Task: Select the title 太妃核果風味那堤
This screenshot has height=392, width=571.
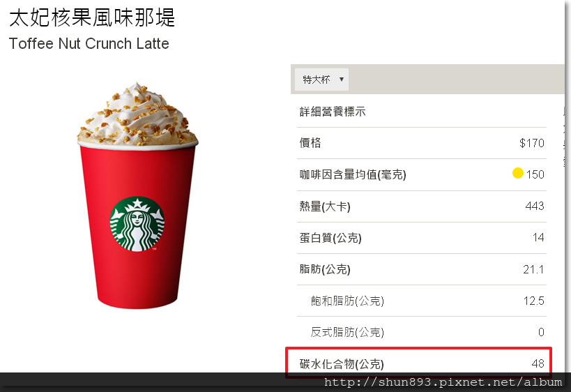Action: click(x=92, y=17)
